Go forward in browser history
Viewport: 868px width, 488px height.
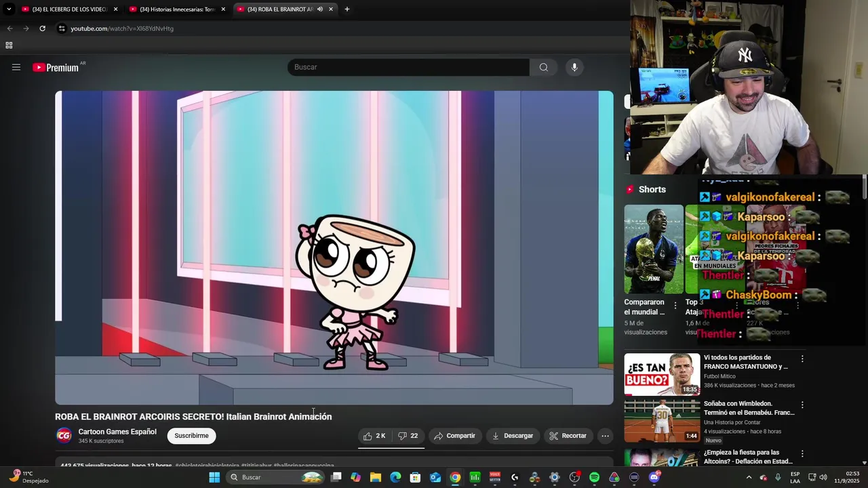(x=26, y=28)
